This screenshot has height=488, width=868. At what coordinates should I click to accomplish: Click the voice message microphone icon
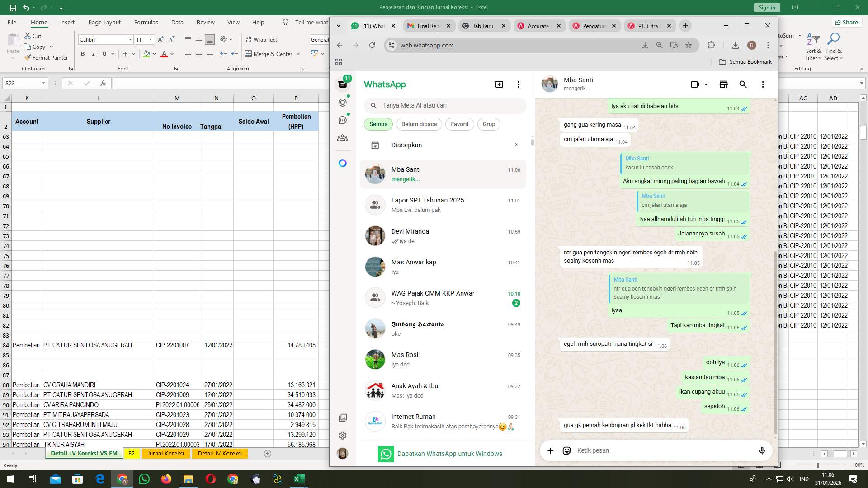(x=762, y=450)
